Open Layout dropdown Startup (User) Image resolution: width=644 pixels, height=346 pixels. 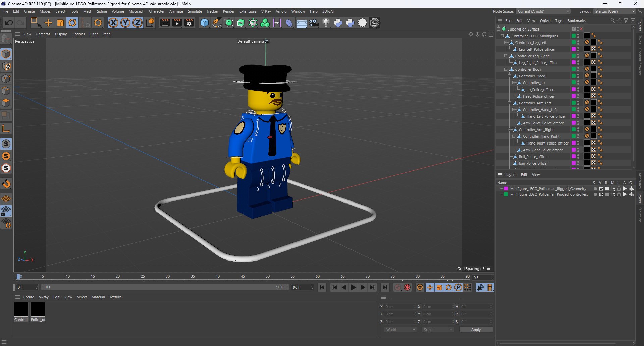point(614,11)
